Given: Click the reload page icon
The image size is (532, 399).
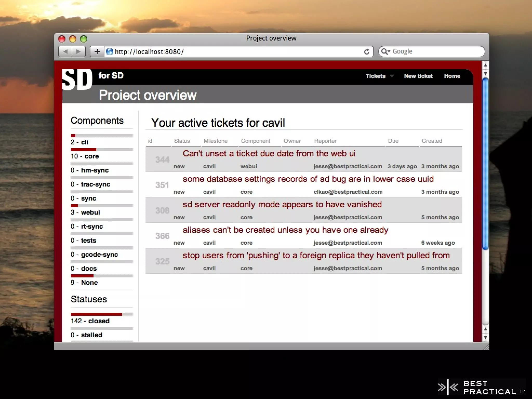Looking at the screenshot, I should [367, 52].
